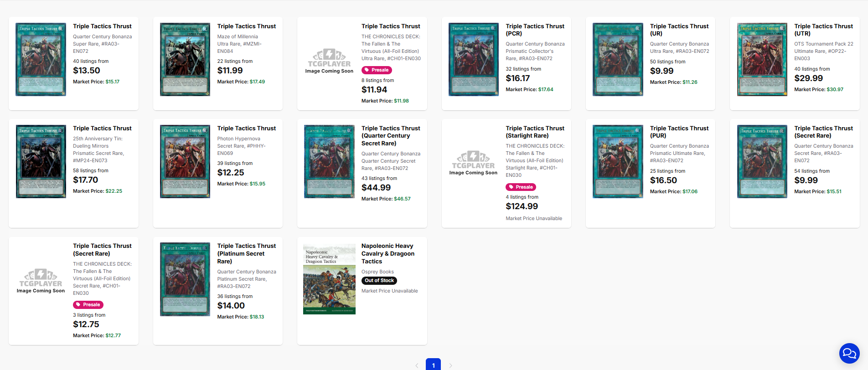Click the $29.99 price
Image resolution: width=868 pixels, height=370 pixels.
pyautogui.click(x=809, y=78)
